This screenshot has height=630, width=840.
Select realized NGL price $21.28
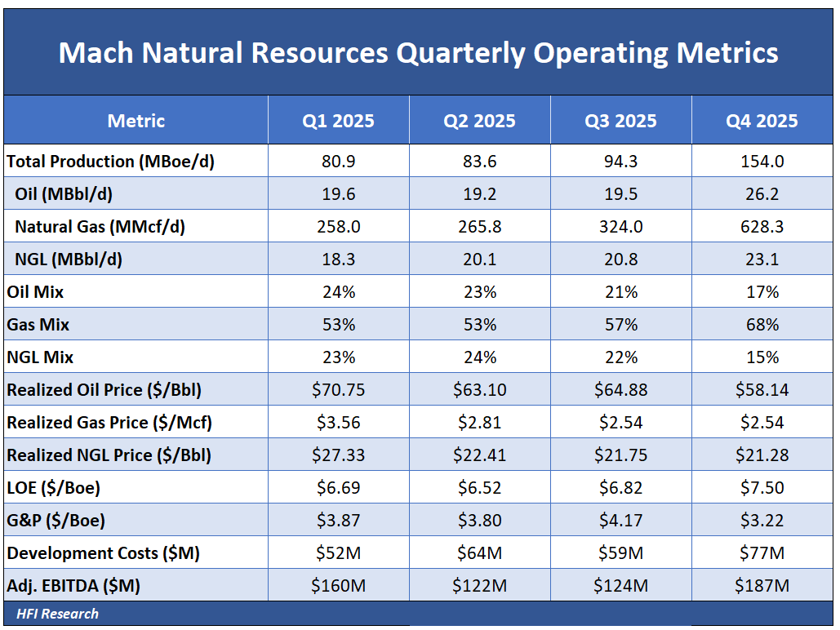click(762, 455)
